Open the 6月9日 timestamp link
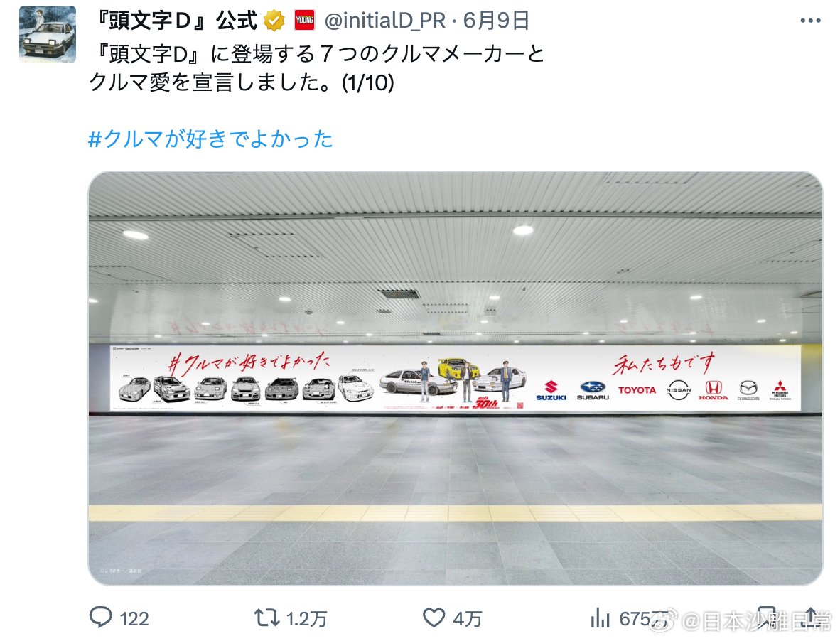The image size is (840, 641). coord(496,21)
